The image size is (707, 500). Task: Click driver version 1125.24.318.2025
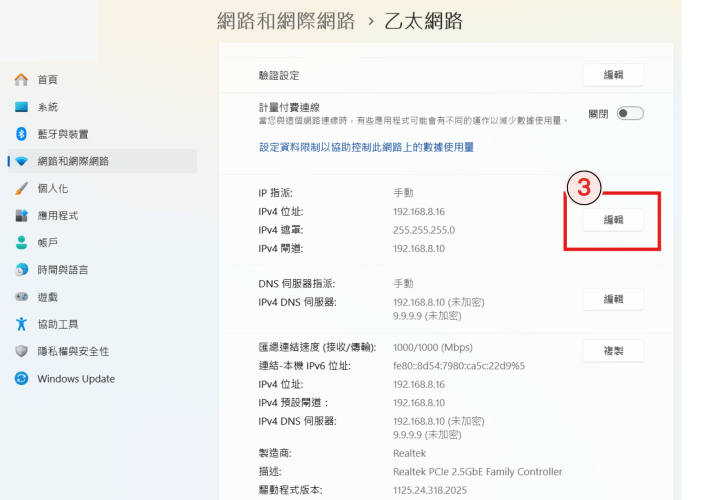pyautogui.click(x=430, y=490)
